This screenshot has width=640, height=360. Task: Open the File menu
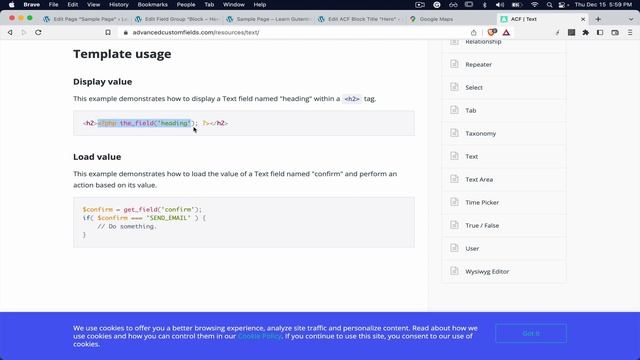[53, 4]
